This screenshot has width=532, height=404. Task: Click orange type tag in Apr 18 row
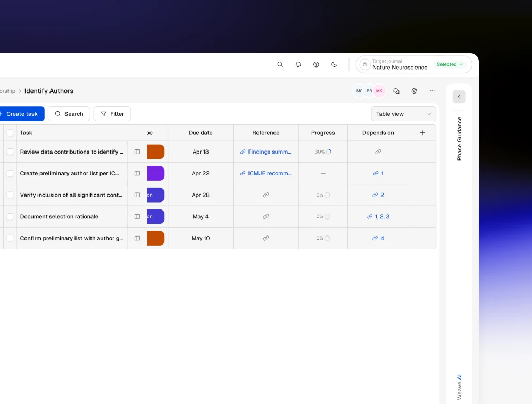pyautogui.click(x=156, y=152)
